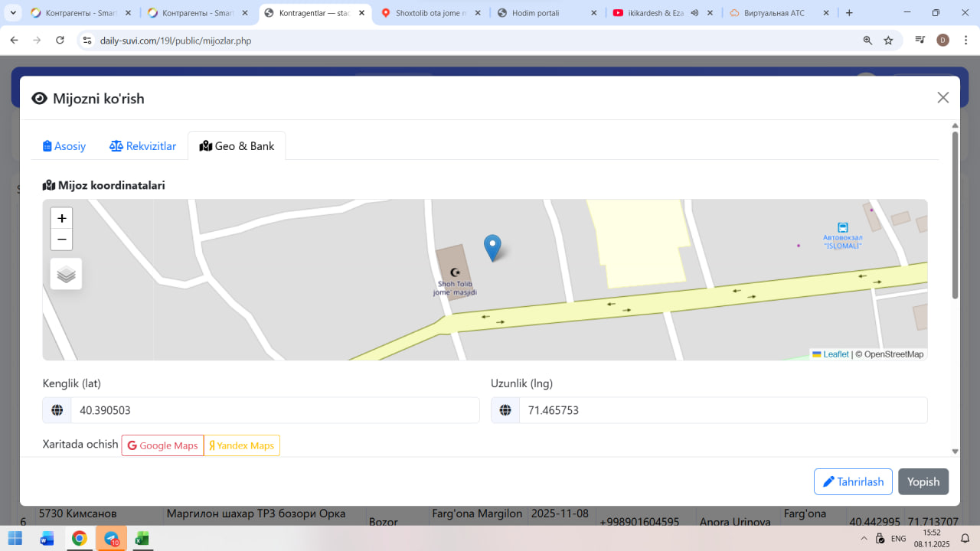Click the dialog vertical scrollbar thumb
The width and height of the screenshot is (980, 551).
click(x=955, y=214)
